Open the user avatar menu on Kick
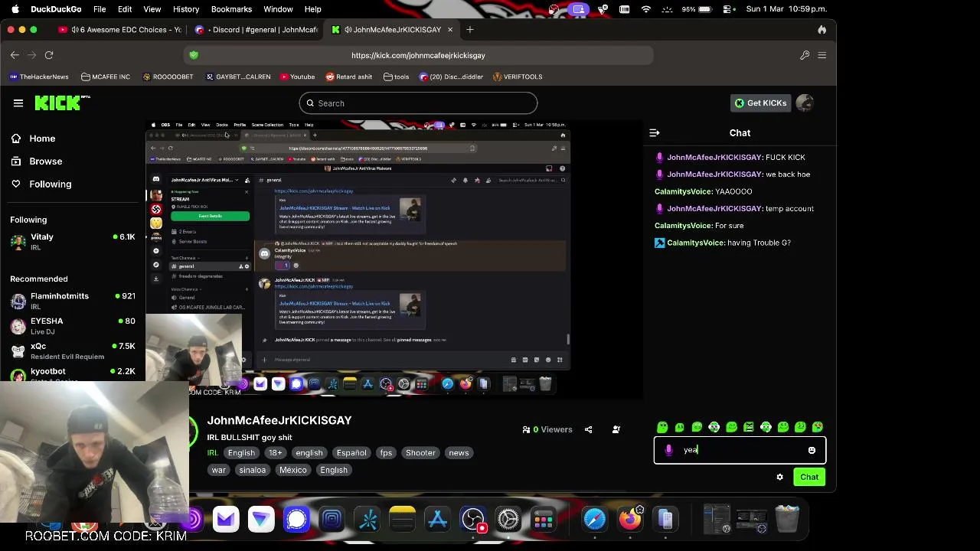This screenshot has width=980, height=551. (x=805, y=103)
